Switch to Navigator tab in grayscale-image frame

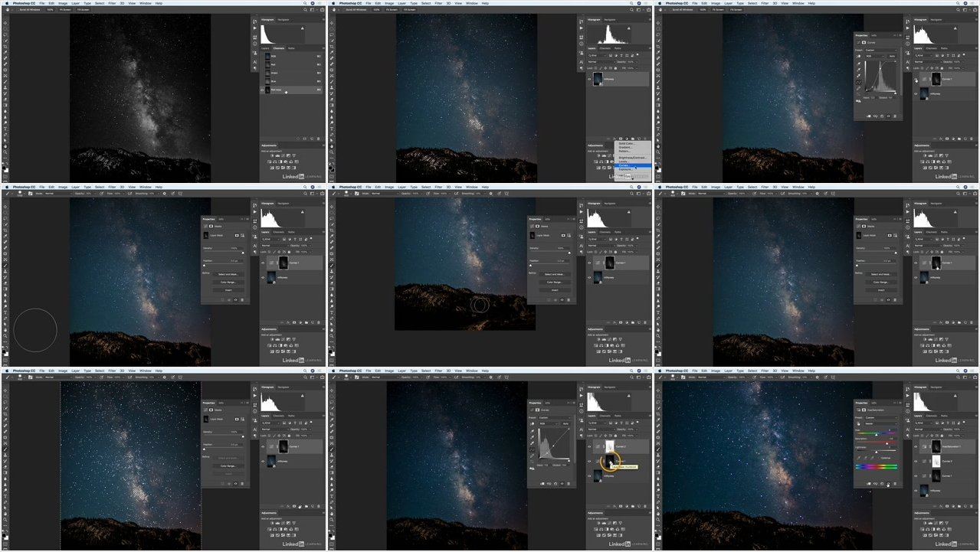[284, 20]
